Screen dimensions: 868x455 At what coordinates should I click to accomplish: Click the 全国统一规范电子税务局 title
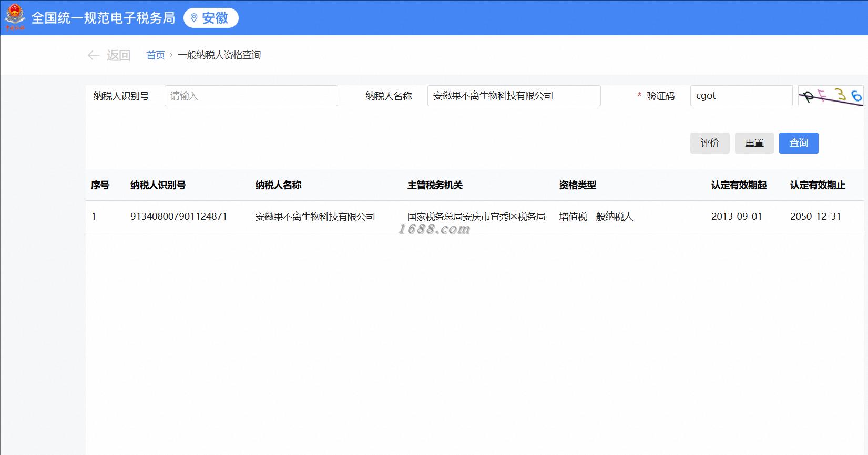(103, 18)
